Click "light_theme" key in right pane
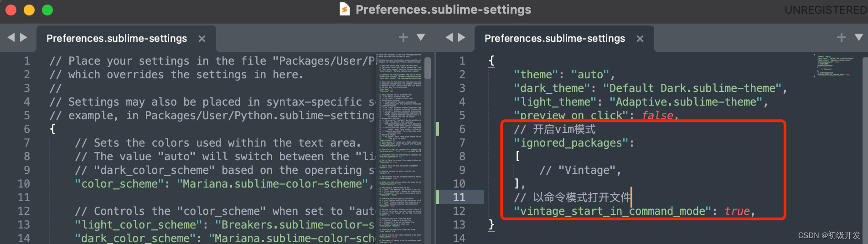This screenshot has height=244, width=868. pos(555,102)
